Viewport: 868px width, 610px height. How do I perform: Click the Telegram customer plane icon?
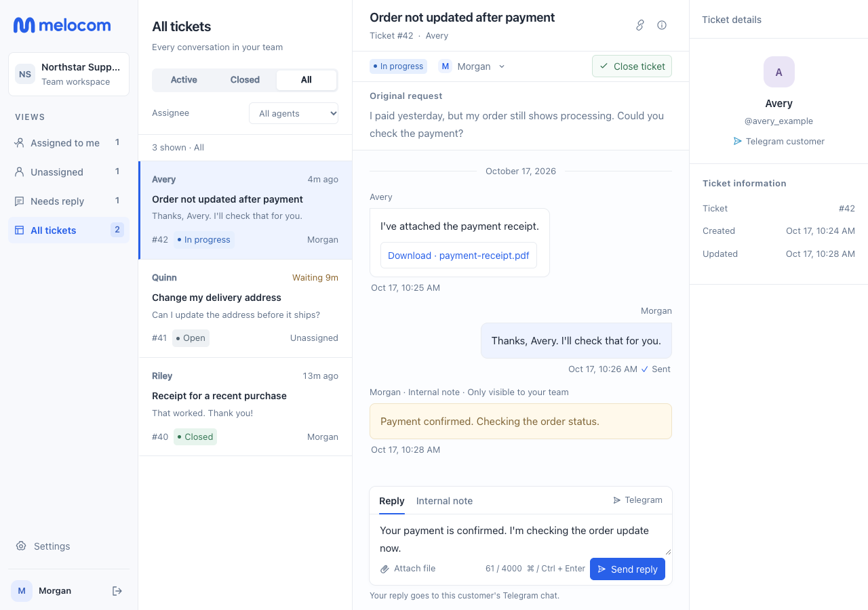click(x=738, y=142)
